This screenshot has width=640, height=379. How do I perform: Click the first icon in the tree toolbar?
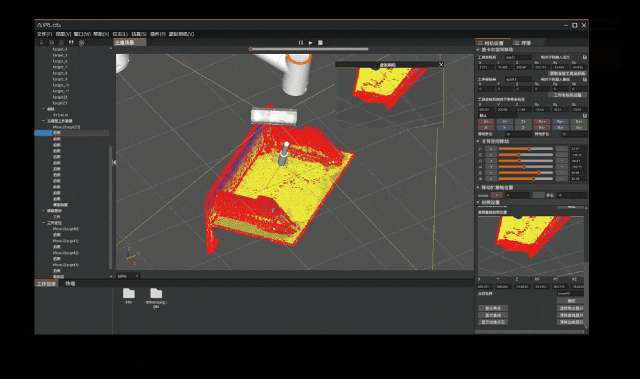coord(41,42)
